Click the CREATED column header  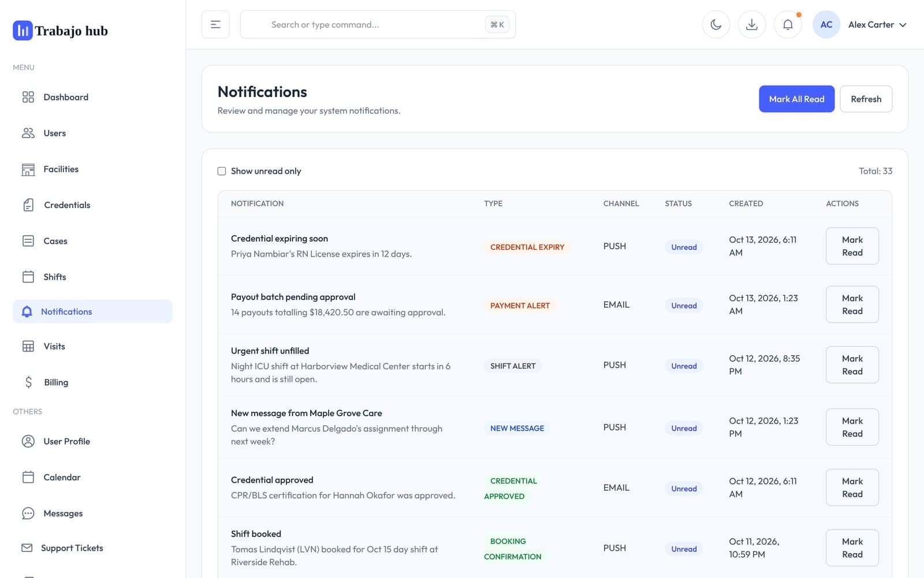746,203
